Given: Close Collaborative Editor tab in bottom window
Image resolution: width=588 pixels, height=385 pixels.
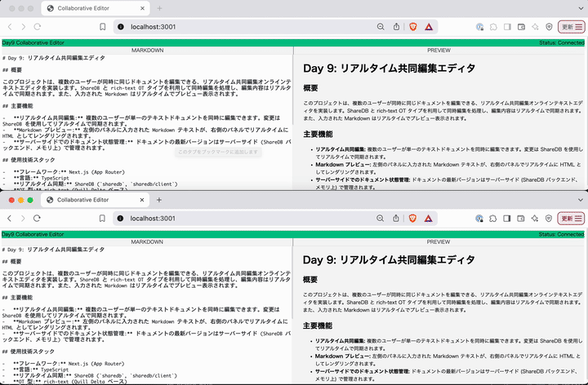Looking at the screenshot, I should pyautogui.click(x=142, y=200).
